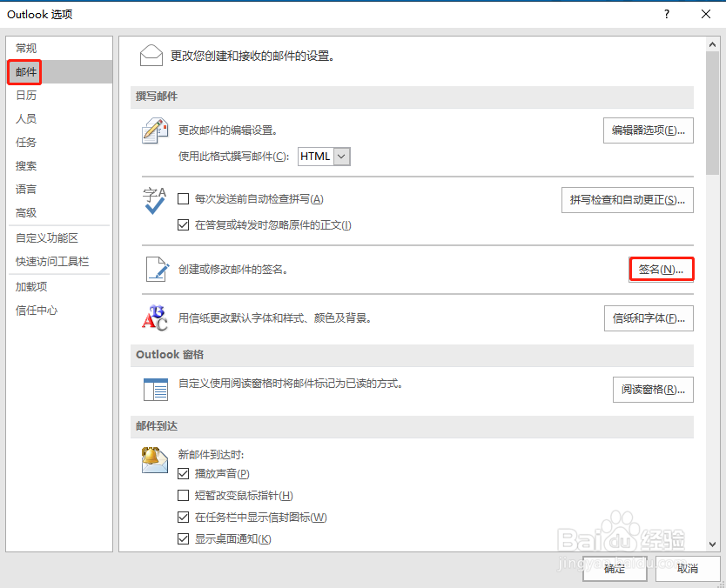This screenshot has height=588, width=726.
Task: Open 信纸和字体 dialog button
Action: click(649, 318)
